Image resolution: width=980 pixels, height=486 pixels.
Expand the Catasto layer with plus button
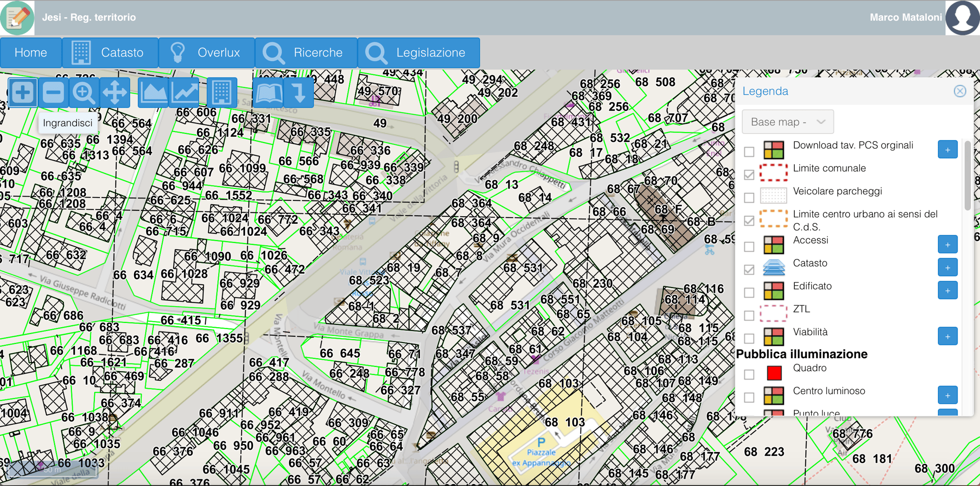[x=947, y=267]
